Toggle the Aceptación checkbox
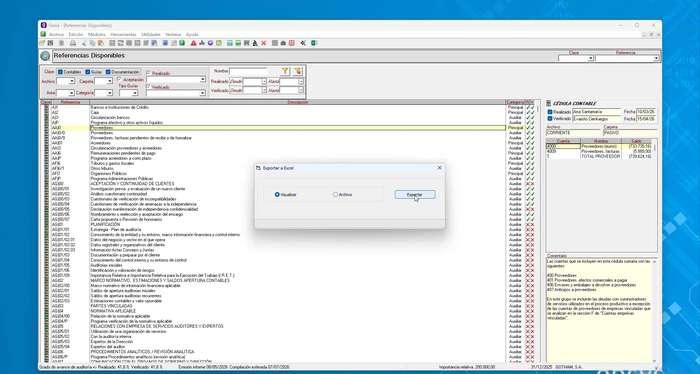Image resolution: width=700 pixels, height=374 pixels. click(119, 79)
